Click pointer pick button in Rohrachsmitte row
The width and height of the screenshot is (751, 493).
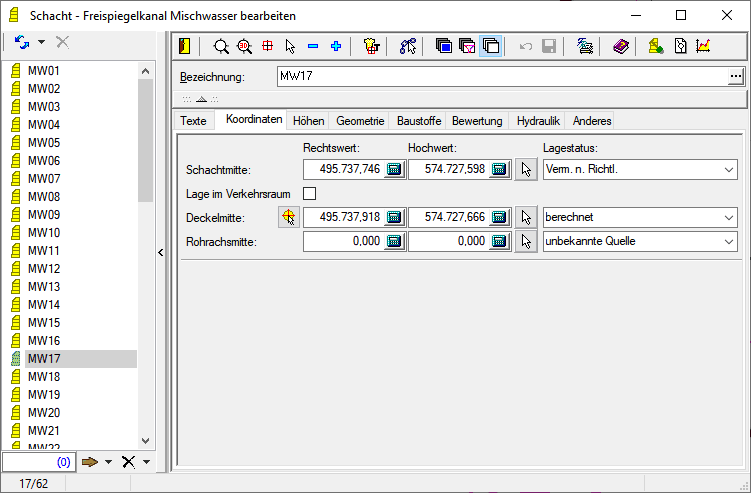(x=526, y=241)
